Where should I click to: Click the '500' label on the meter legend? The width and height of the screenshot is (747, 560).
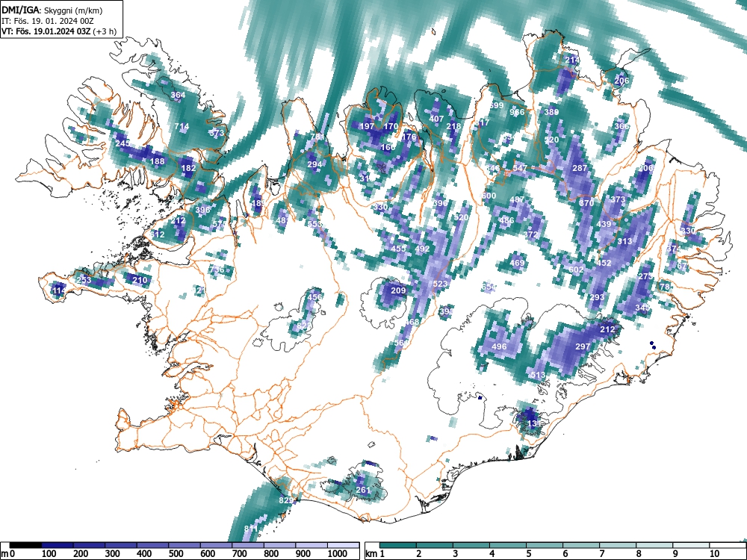click(x=176, y=554)
